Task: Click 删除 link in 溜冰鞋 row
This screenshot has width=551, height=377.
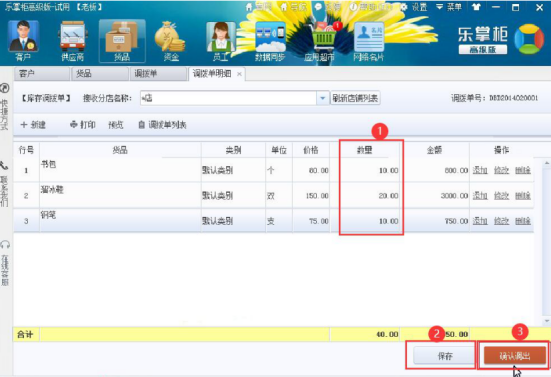Action: click(523, 196)
